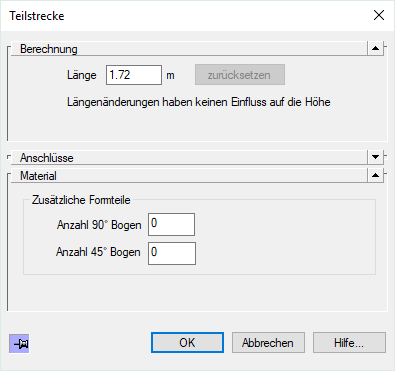The height and width of the screenshot is (371, 395).
Task: Click the Länge input field
Action: 134,75
